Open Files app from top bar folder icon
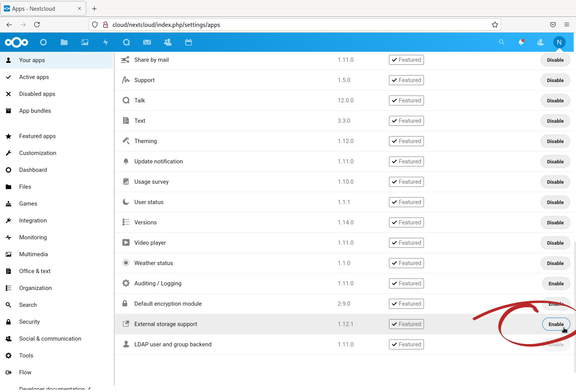Screen dimensions: 576x392 pos(64,42)
